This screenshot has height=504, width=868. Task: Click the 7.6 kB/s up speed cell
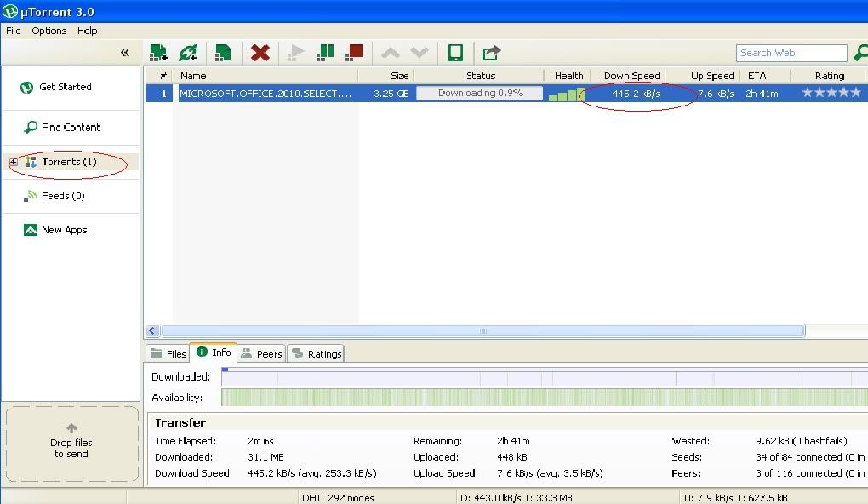(x=717, y=94)
